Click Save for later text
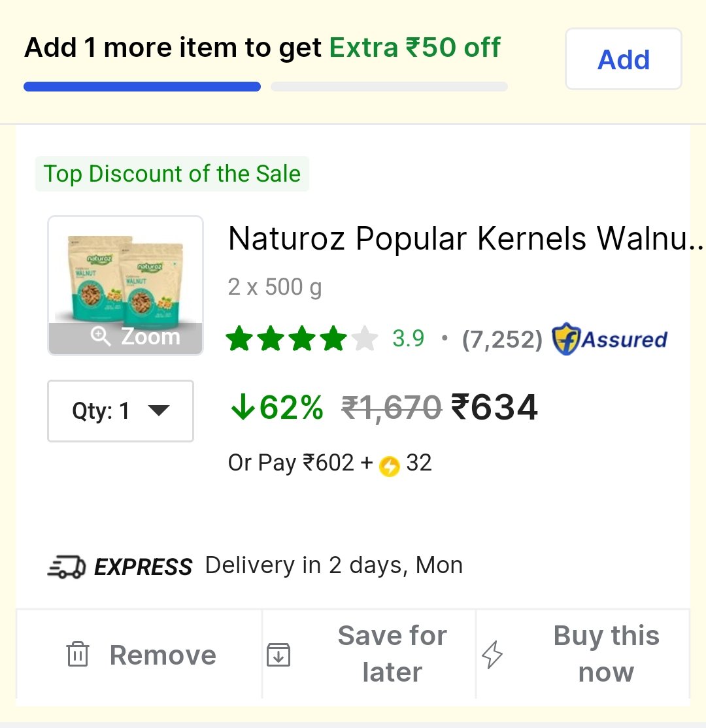Screen dimensions: 706x728 pyautogui.click(x=392, y=654)
